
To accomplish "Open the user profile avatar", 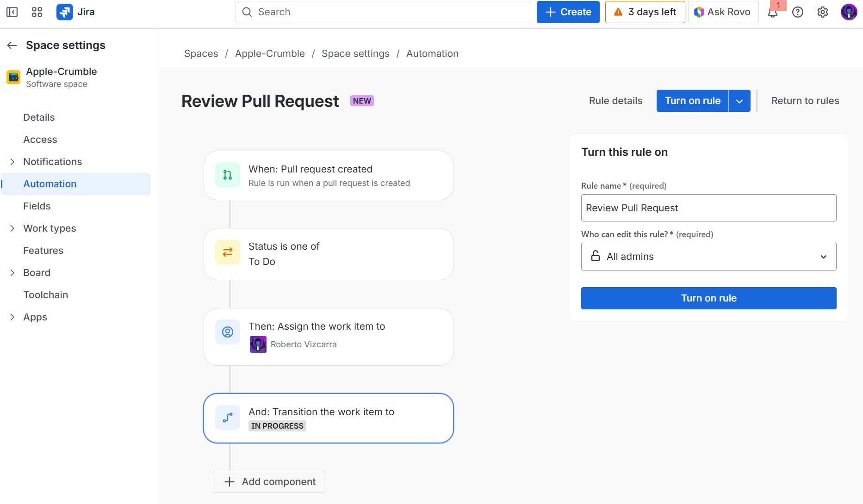I will click(849, 12).
